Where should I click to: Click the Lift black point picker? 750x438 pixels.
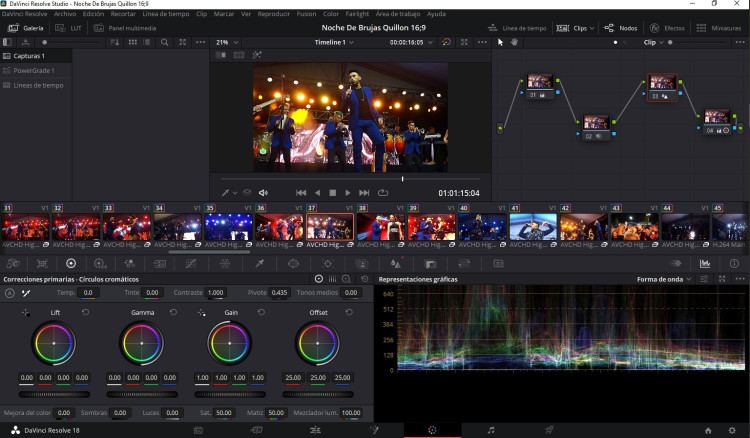pos(25,312)
